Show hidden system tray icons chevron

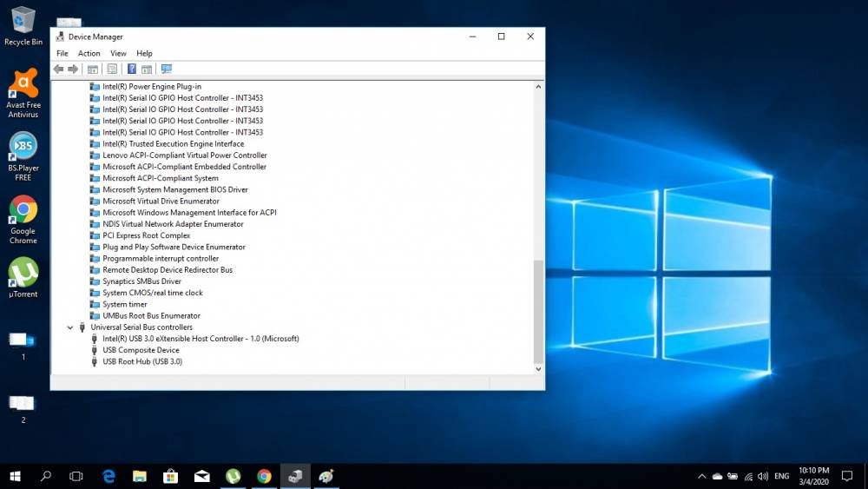[702, 476]
